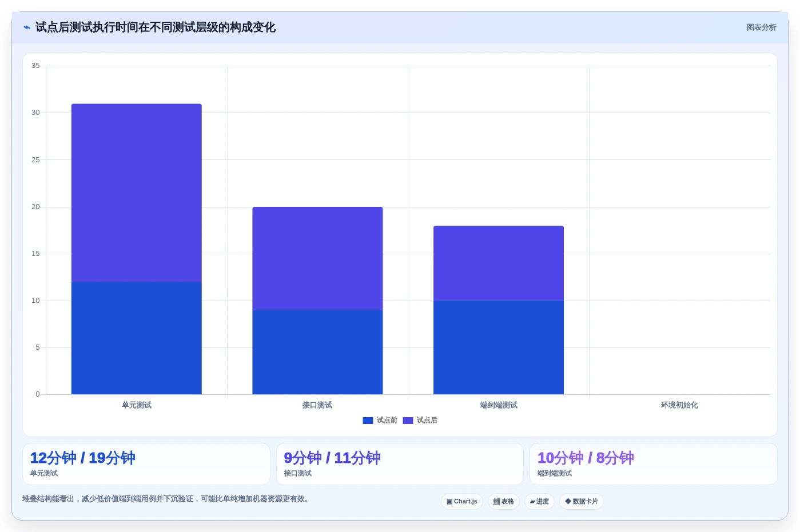
Task: Click the Chart.js tag pill
Action: pyautogui.click(x=462, y=502)
